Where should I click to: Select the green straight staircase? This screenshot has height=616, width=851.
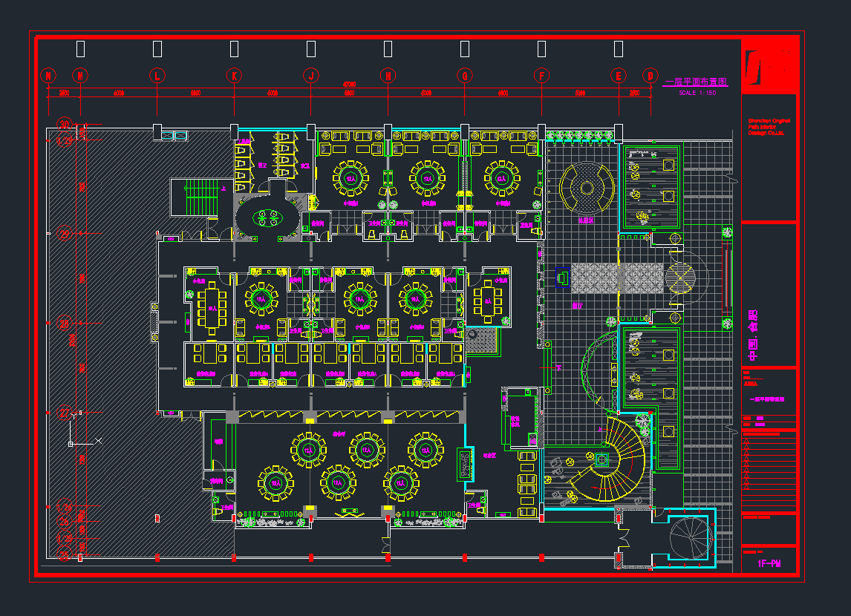195,197
